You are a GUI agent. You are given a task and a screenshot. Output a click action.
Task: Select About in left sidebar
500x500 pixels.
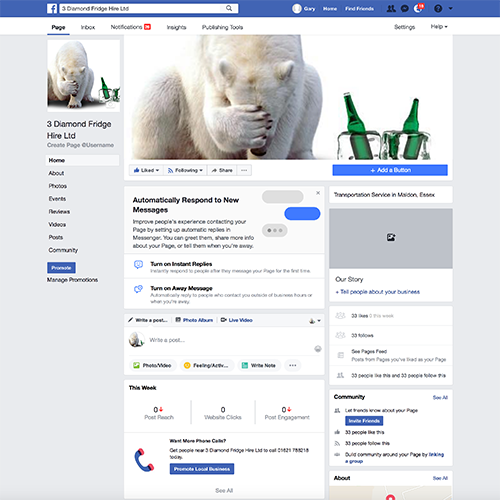56,173
